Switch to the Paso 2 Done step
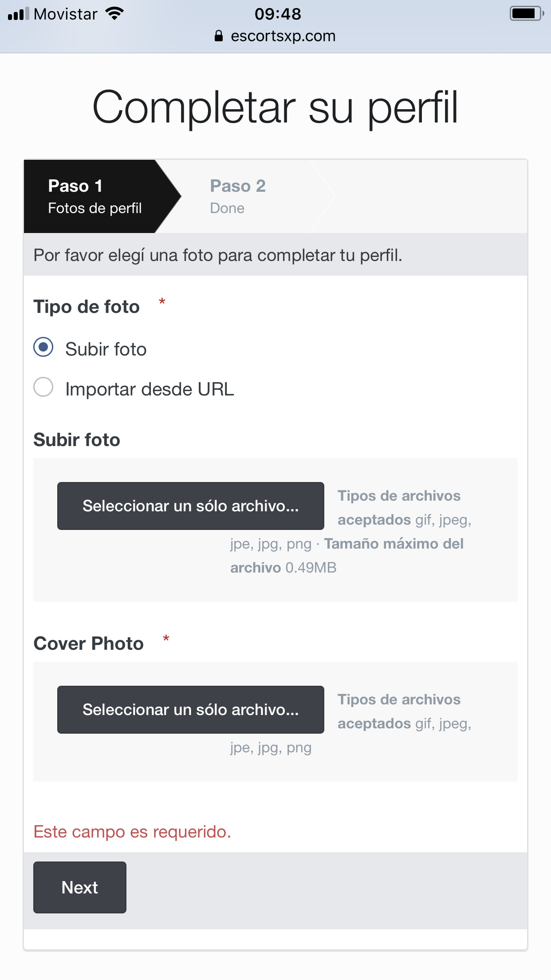Screen dimensions: 551x980 click(238, 196)
